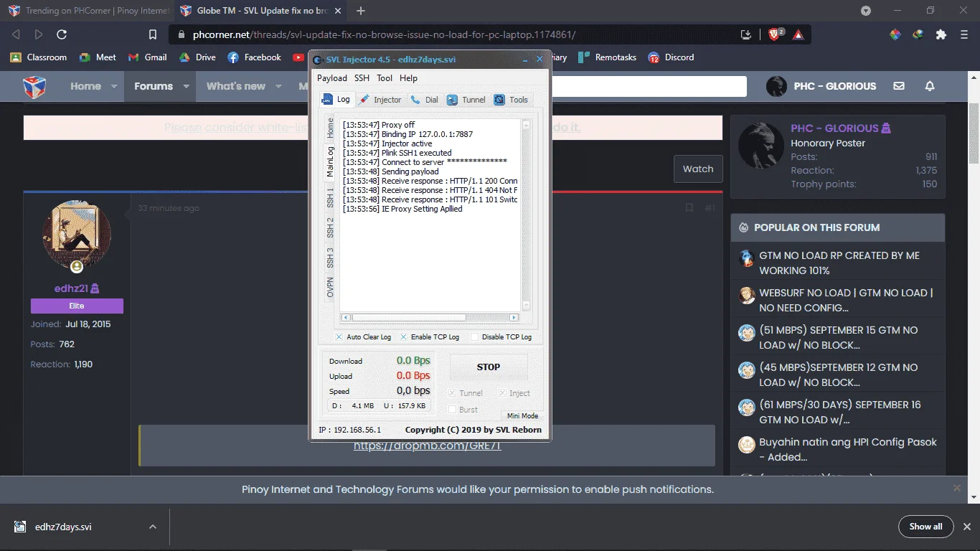Click the STOP button in SVL Injector
980x551 pixels.
489,367
